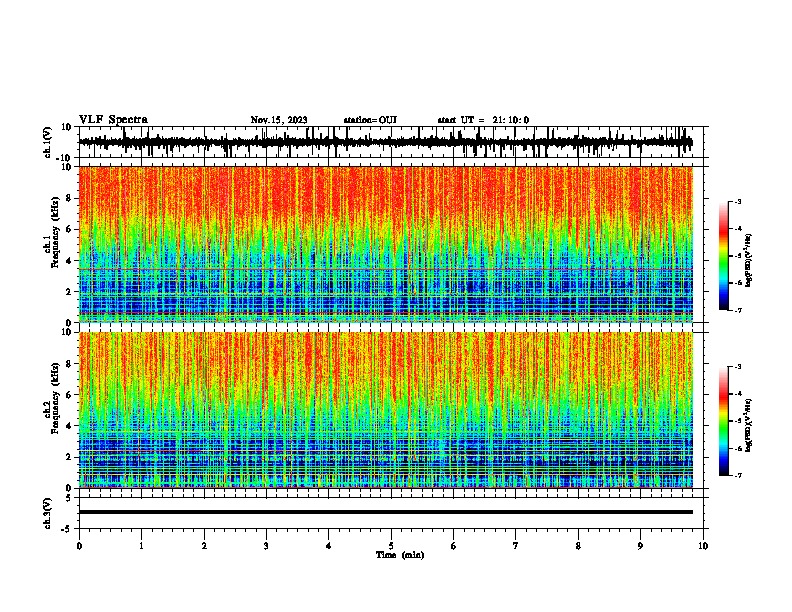
Task: Click time axis tick label "2"
Action: point(204,546)
